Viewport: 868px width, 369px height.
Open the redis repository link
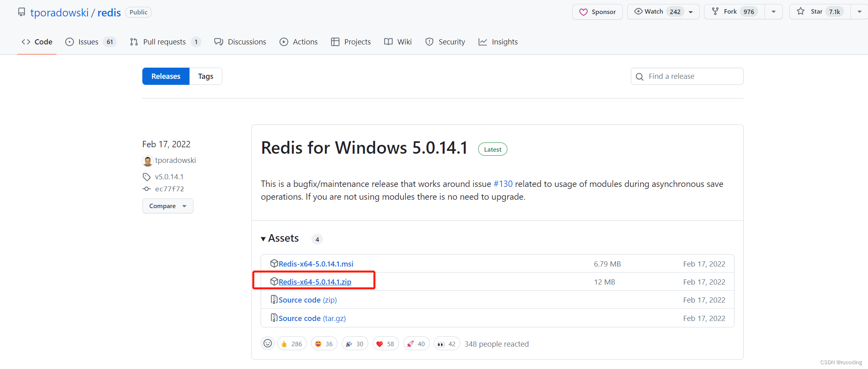(x=109, y=12)
